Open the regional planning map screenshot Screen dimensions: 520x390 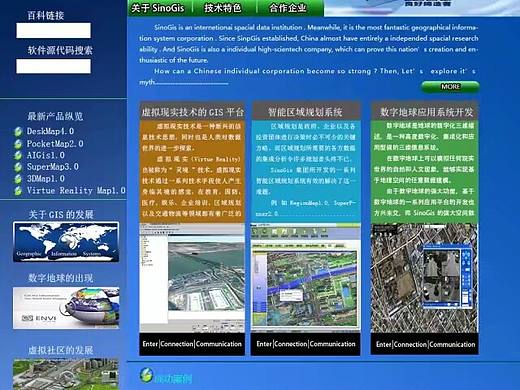[x=305, y=278]
